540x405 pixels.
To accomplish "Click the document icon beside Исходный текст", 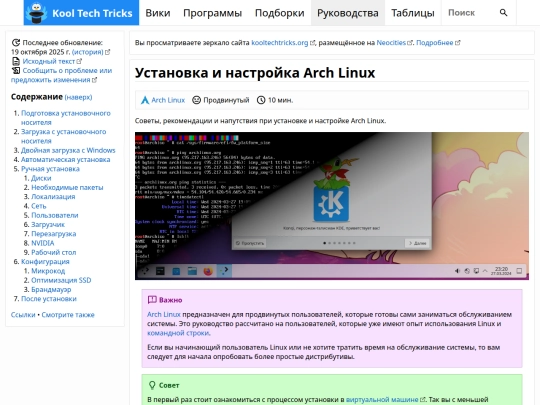I will click(16, 61).
